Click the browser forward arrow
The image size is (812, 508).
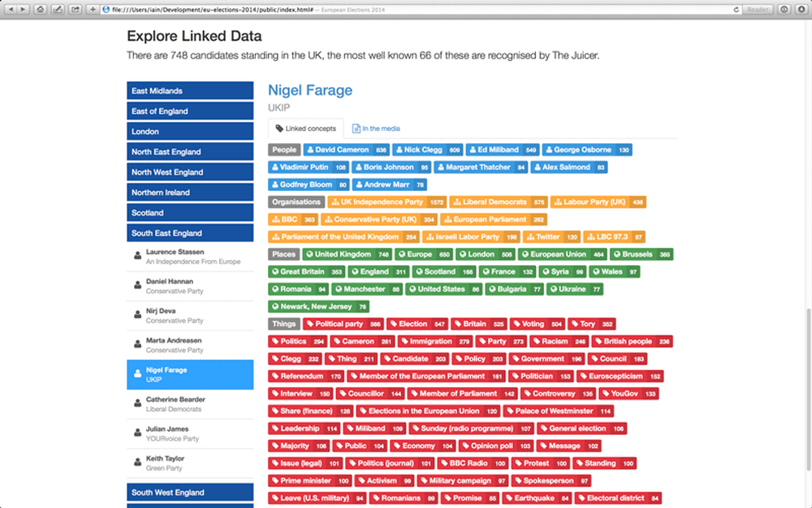click(x=23, y=9)
